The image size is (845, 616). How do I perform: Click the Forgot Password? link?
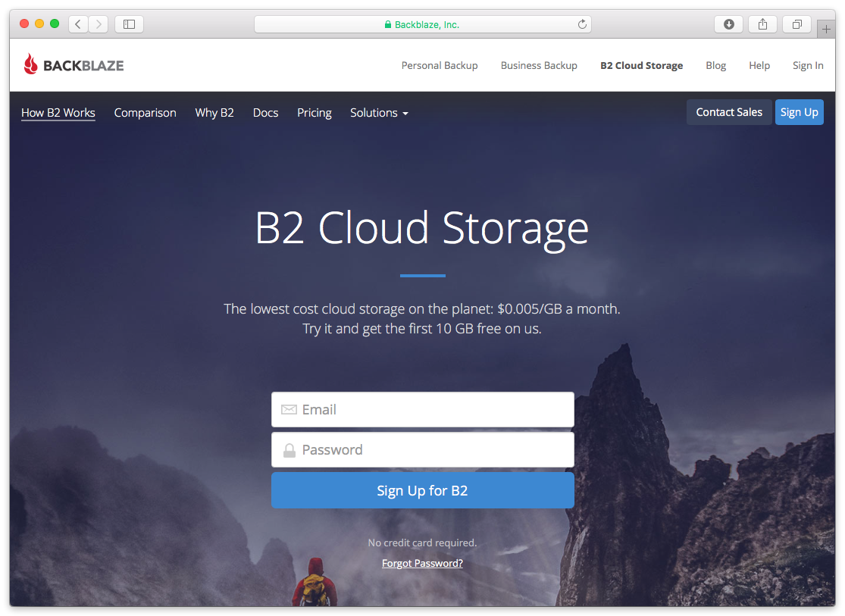coord(423,563)
